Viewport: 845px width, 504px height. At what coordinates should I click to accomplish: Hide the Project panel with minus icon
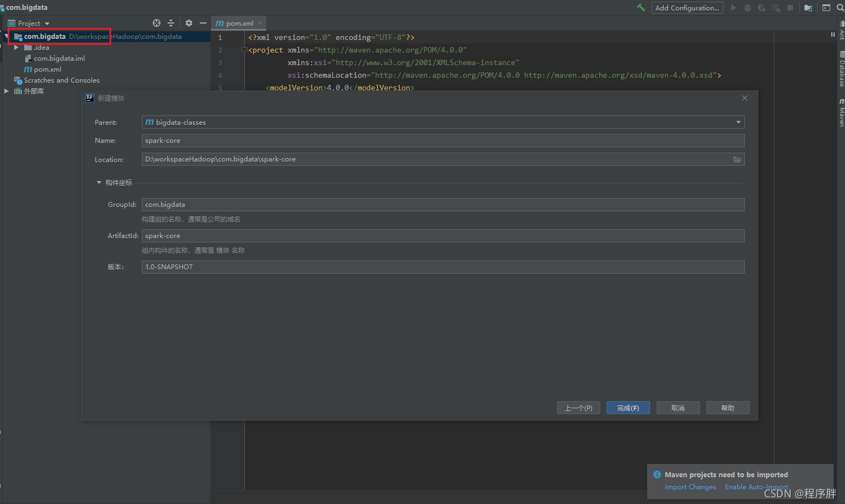(x=203, y=23)
